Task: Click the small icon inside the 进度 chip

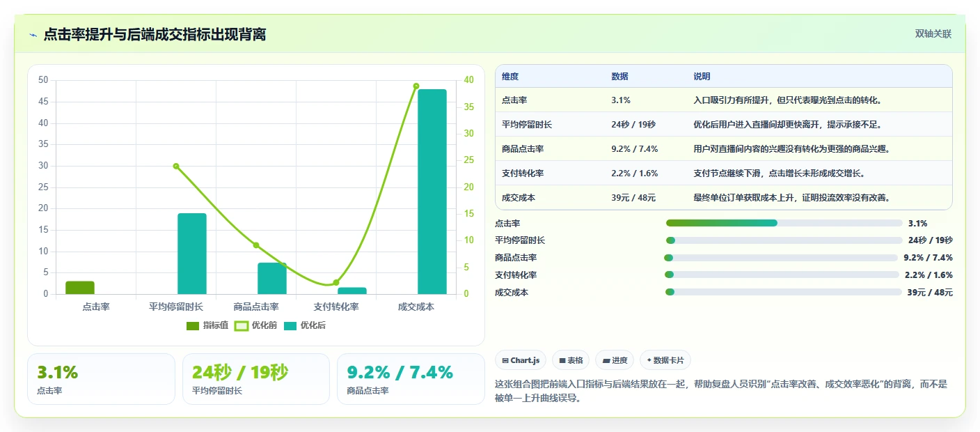Action: click(x=606, y=361)
